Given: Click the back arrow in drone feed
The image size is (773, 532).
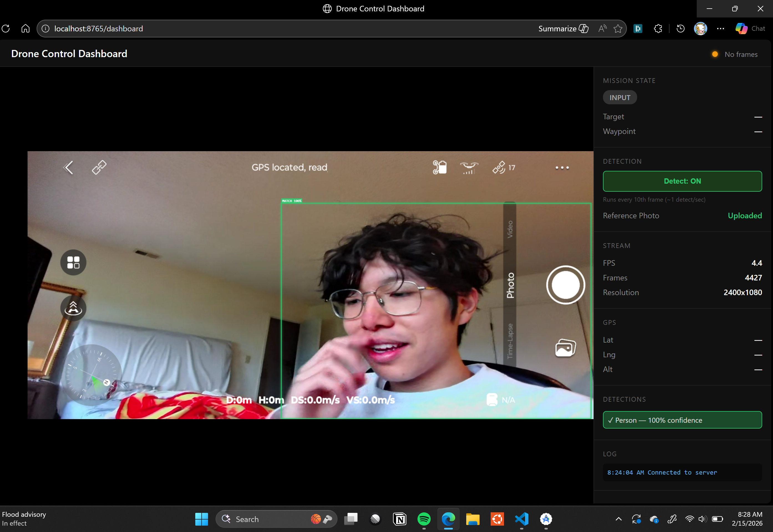Looking at the screenshot, I should pyautogui.click(x=68, y=168).
